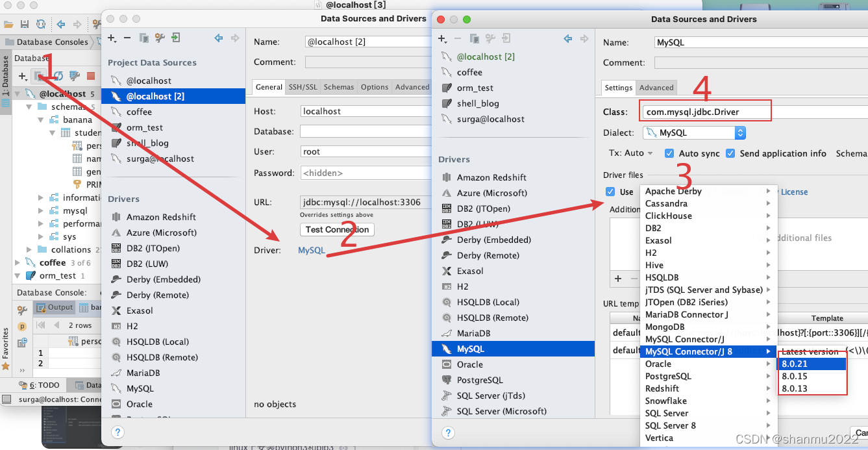Screen dimensions: 868x450
Task: Click the hidden Password field
Action: pyautogui.click(x=365, y=173)
